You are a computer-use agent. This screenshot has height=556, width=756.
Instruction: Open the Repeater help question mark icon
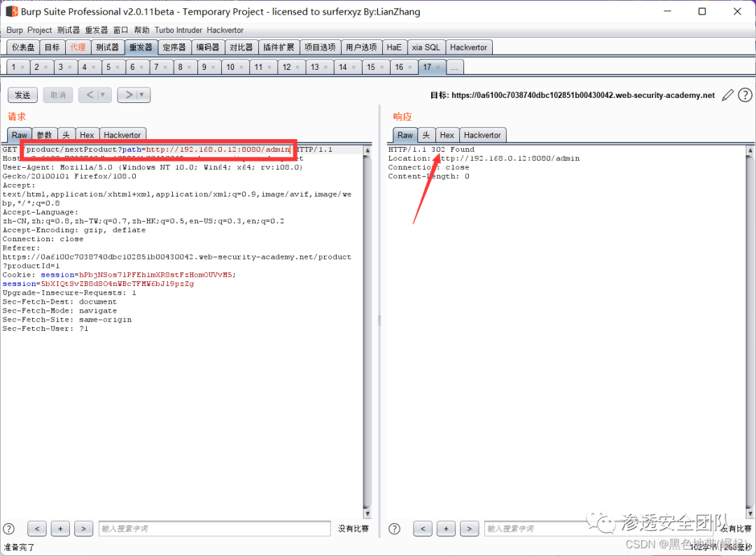[x=745, y=95]
